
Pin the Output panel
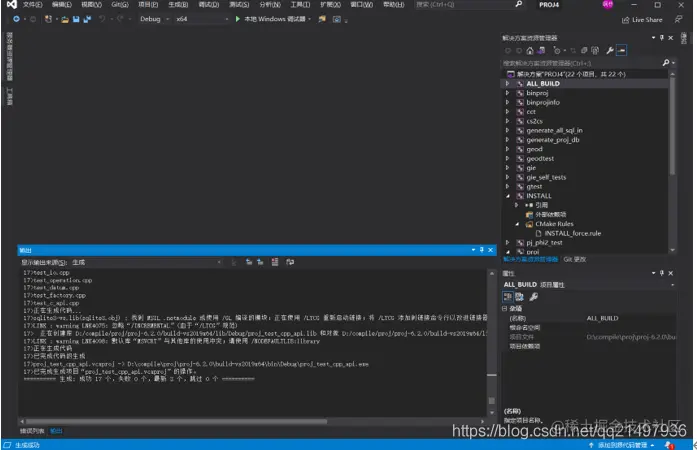pyautogui.click(x=482, y=250)
